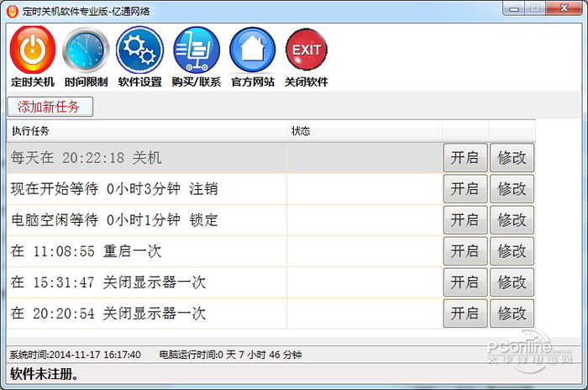Minimize the 定时关机软件 window
The width and height of the screenshot is (588, 390).
point(514,8)
